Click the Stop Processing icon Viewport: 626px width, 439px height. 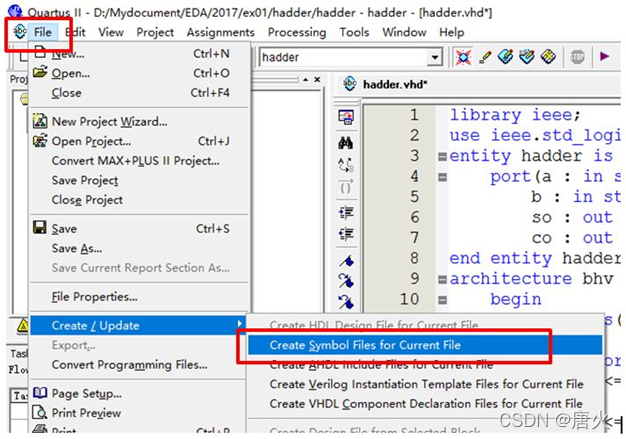(577, 57)
